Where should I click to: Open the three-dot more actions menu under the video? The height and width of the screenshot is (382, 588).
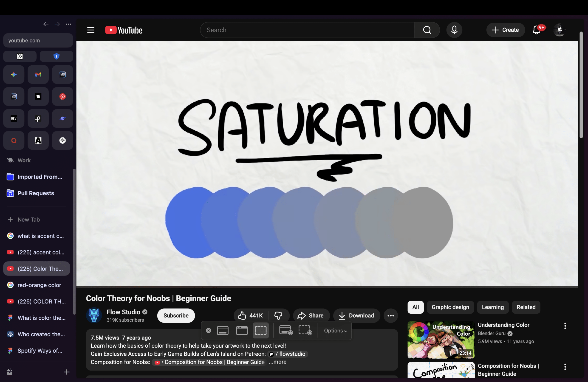[x=390, y=315]
